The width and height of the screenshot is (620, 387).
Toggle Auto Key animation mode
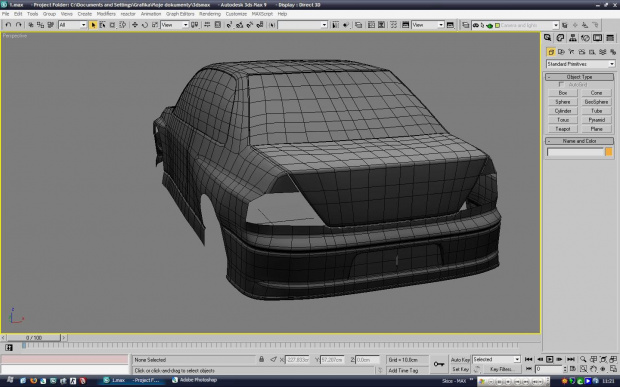pyautogui.click(x=460, y=360)
